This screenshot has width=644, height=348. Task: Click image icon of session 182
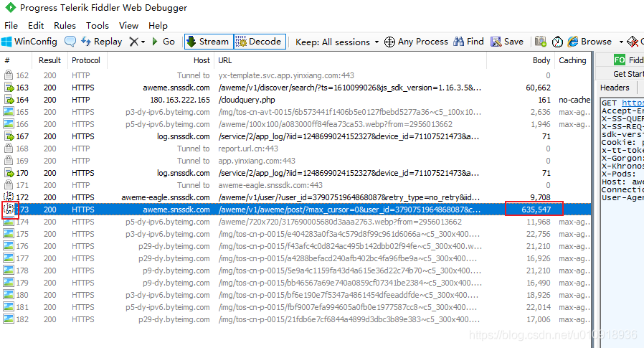tap(8, 319)
